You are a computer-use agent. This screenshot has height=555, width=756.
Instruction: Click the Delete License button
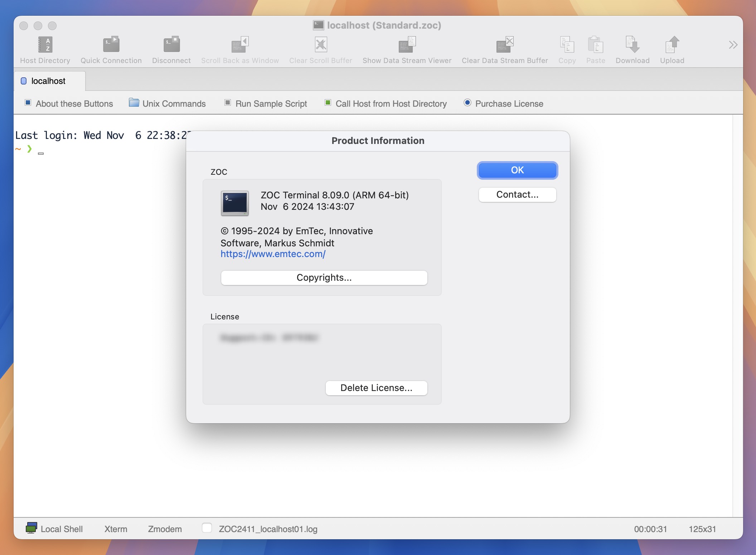click(x=376, y=388)
